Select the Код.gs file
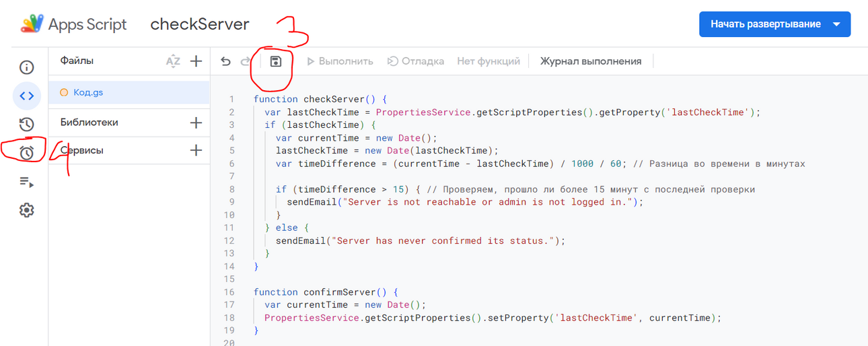The width and height of the screenshot is (868, 346). [x=129, y=93]
